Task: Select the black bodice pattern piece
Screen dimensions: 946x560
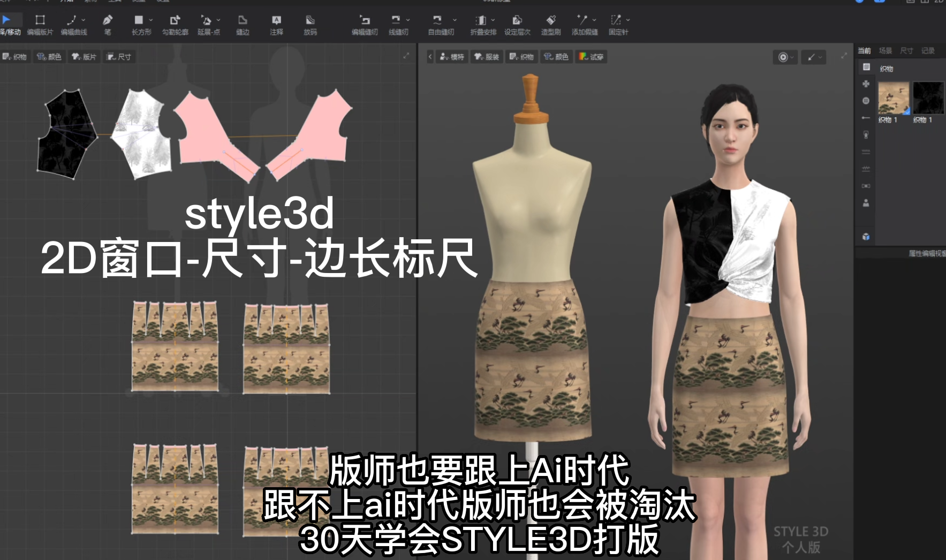Action: [x=66, y=134]
